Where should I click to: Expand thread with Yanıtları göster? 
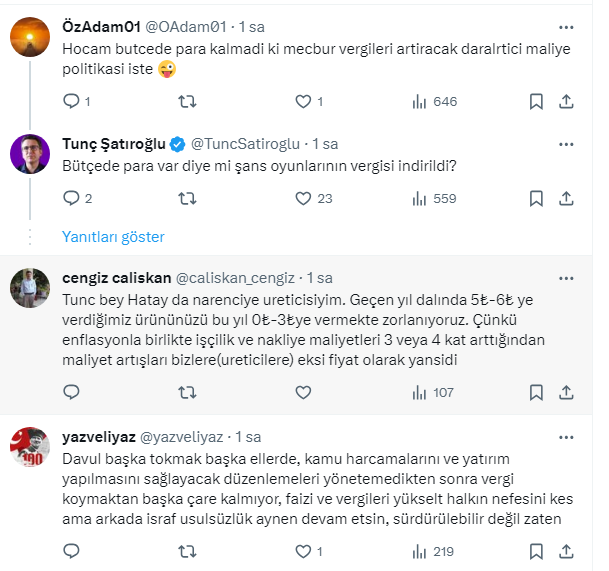point(113,237)
